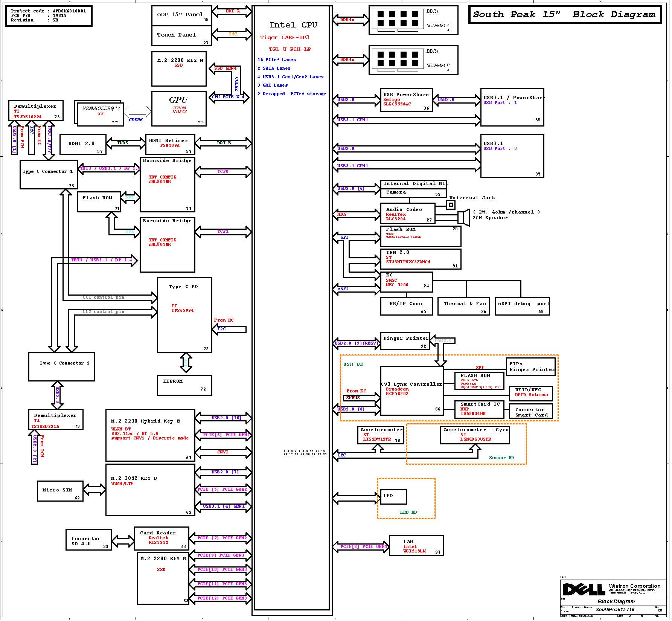Screen dimensions: 672x621
Task: Click the Dell logo in title block
Action: point(584,589)
